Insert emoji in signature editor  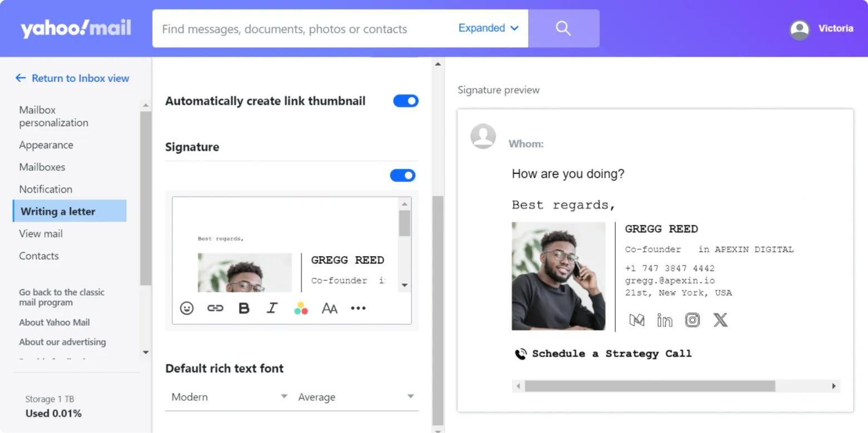point(187,308)
